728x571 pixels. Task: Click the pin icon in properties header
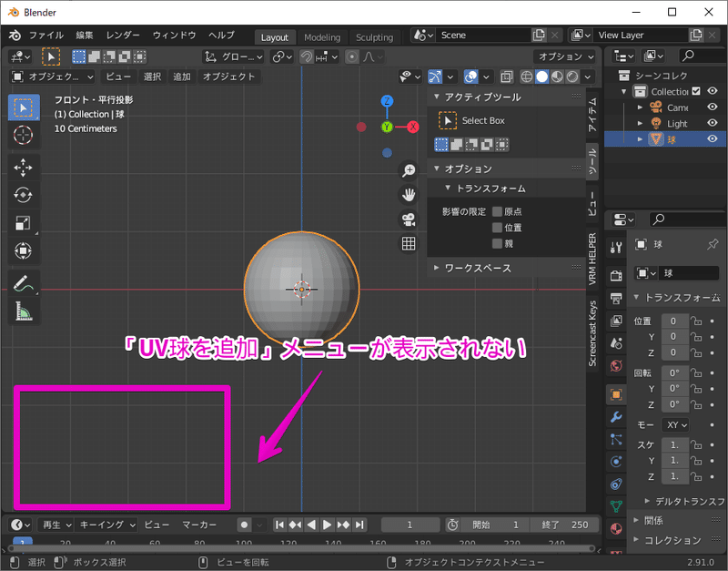coord(713,244)
